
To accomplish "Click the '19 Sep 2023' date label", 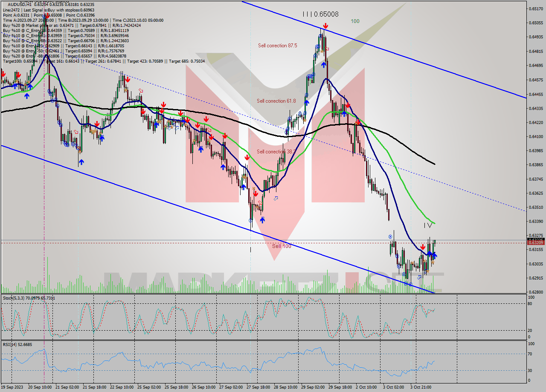I will coord(12,387).
